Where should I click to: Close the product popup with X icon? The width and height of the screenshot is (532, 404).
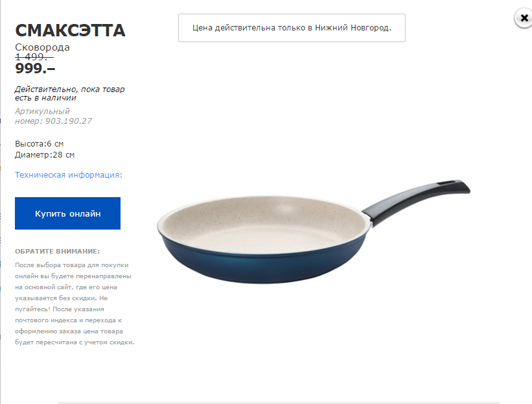[x=524, y=18]
